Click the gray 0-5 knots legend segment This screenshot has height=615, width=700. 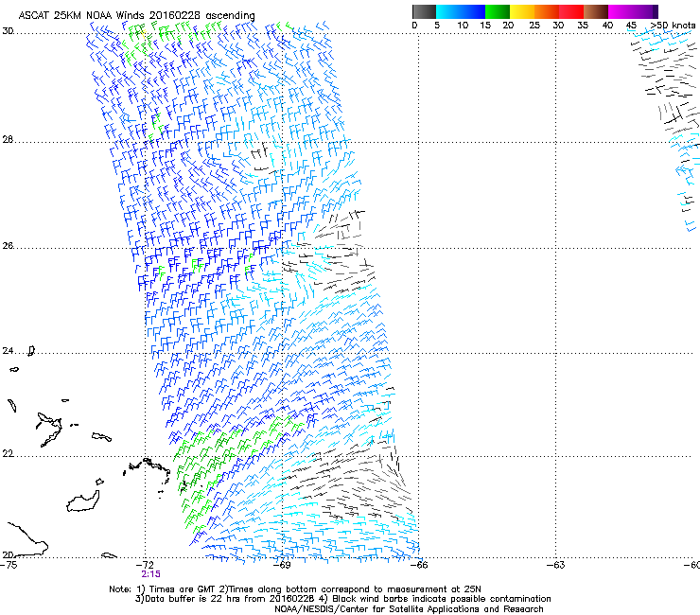pos(424,11)
